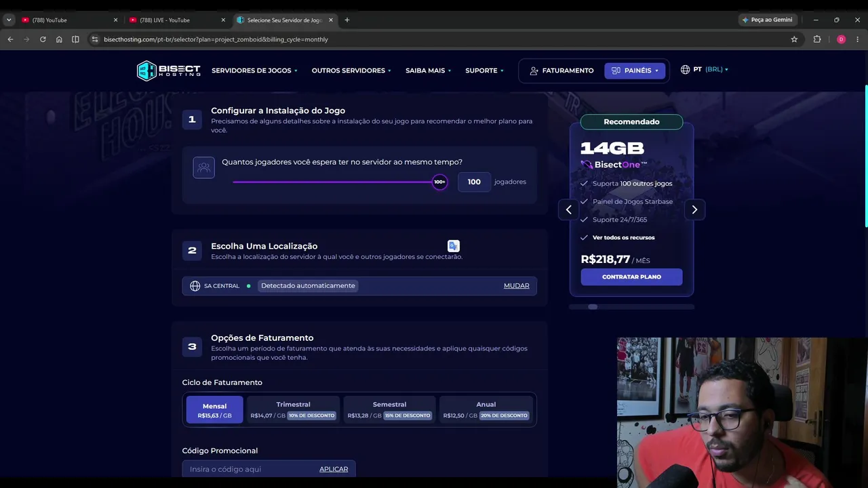Open the Chrome three-dot menu
Image resolution: width=868 pixels, height=488 pixels.
click(x=857, y=39)
